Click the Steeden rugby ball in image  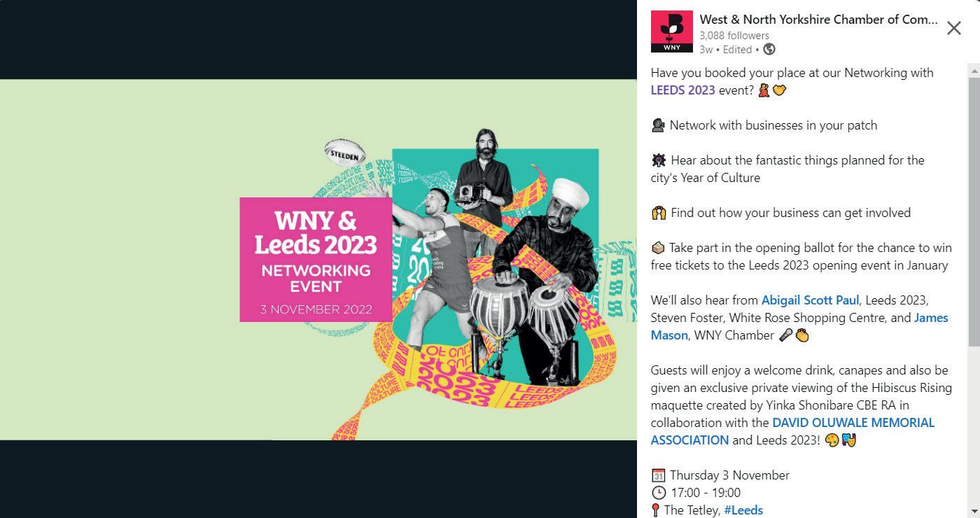344,152
